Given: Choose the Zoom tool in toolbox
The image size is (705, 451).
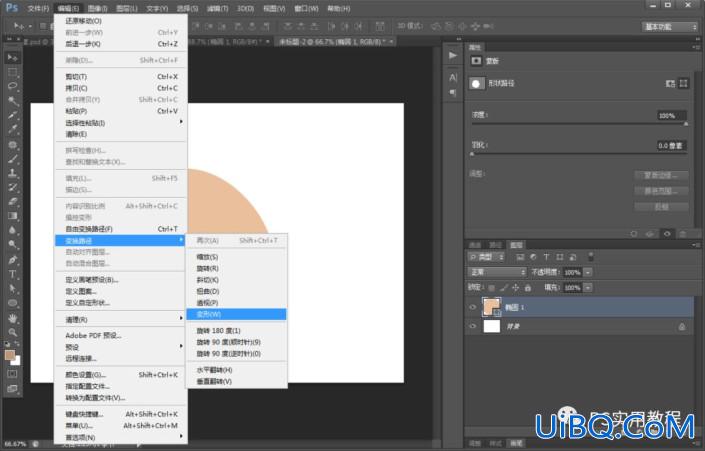Looking at the screenshot, I should coord(13,332).
